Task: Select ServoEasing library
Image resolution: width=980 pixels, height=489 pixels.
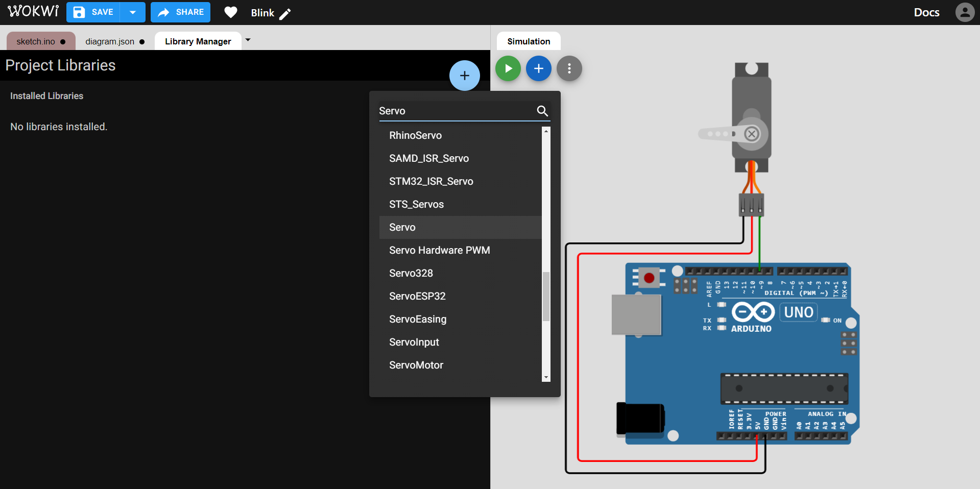Action: pyautogui.click(x=460, y=319)
